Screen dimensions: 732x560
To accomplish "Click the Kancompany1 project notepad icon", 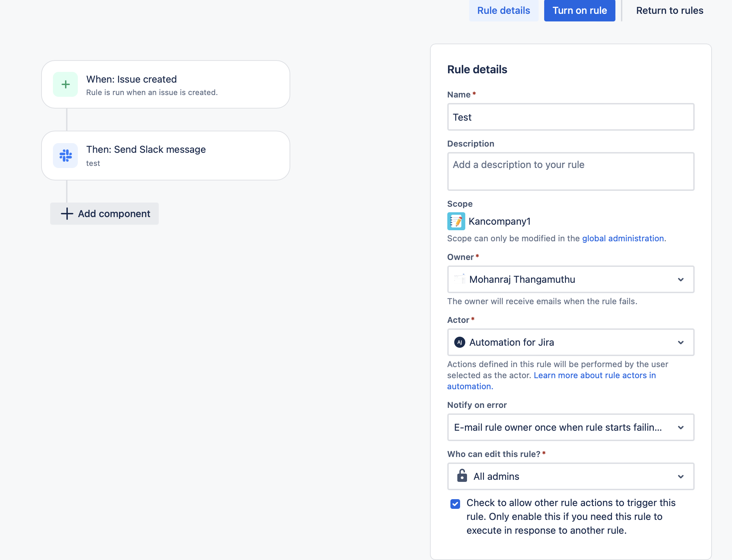I will tap(456, 221).
